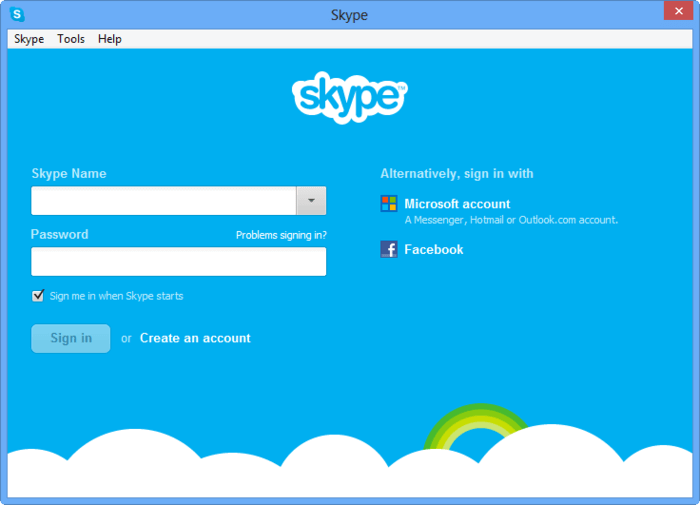Screen dimensions: 700x505
Task: Select the 'Facebook' sign-in text link
Action: click(x=434, y=249)
